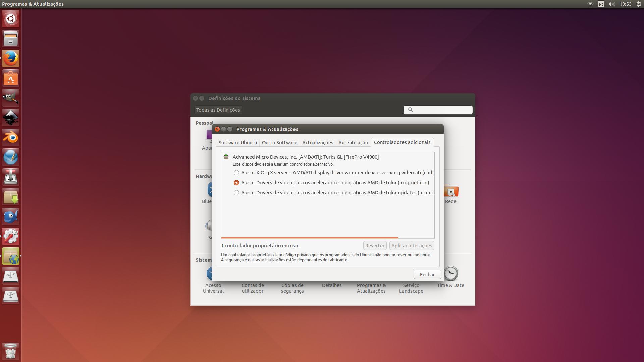Open the launcher icon with downward arrow on gray disk
The height and width of the screenshot is (362, 644).
(11, 177)
